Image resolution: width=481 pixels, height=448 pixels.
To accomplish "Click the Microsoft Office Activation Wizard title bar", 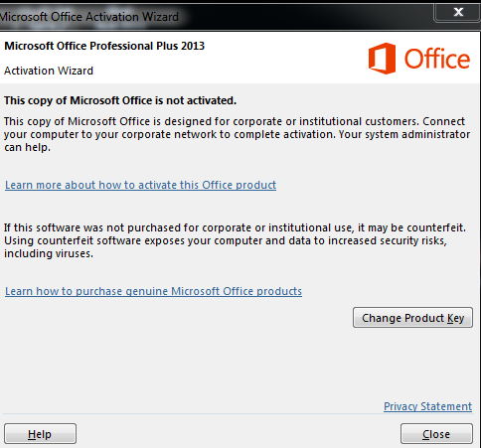I will (216, 17).
